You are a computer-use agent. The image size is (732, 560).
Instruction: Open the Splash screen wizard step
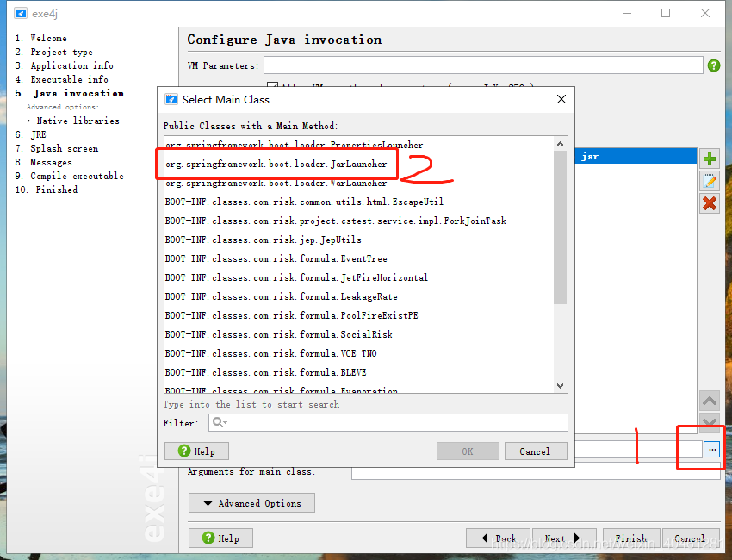[x=64, y=148]
